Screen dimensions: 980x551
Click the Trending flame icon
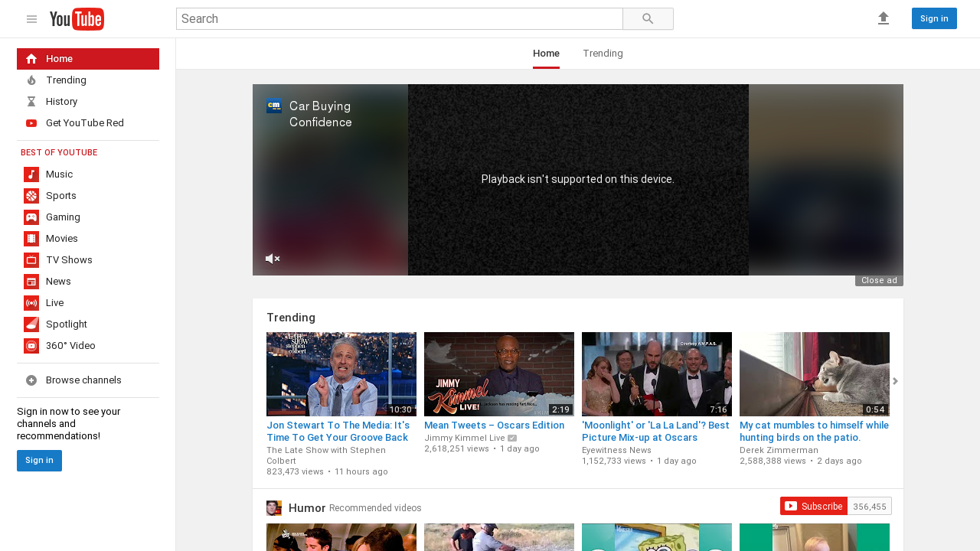point(31,80)
